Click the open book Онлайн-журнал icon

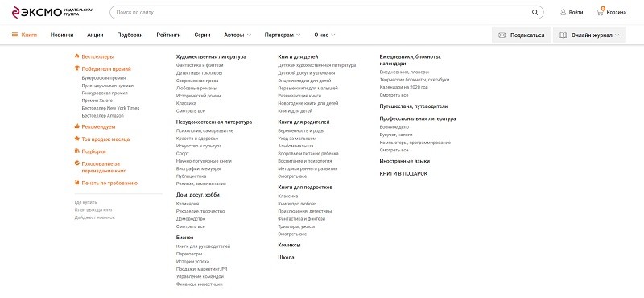click(563, 35)
